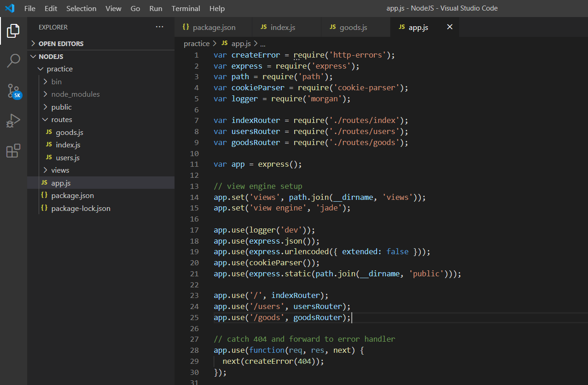Image resolution: width=588 pixels, height=385 pixels.
Task: Open index.js in the explorer tree
Action: point(101,145)
